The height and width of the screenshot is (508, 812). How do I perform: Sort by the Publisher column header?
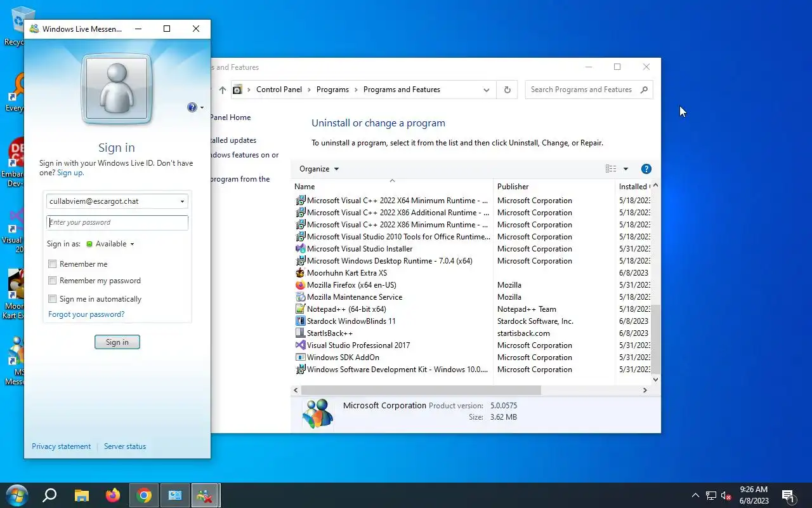tap(554, 187)
